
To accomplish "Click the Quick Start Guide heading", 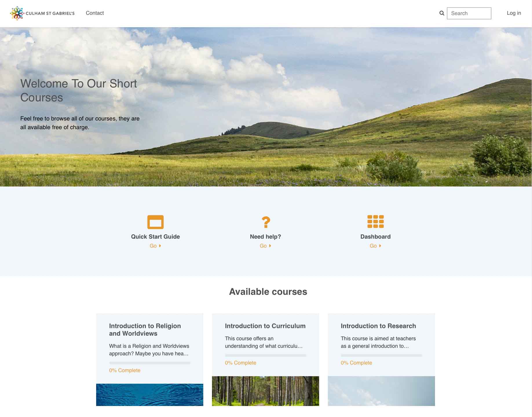I will tap(155, 237).
